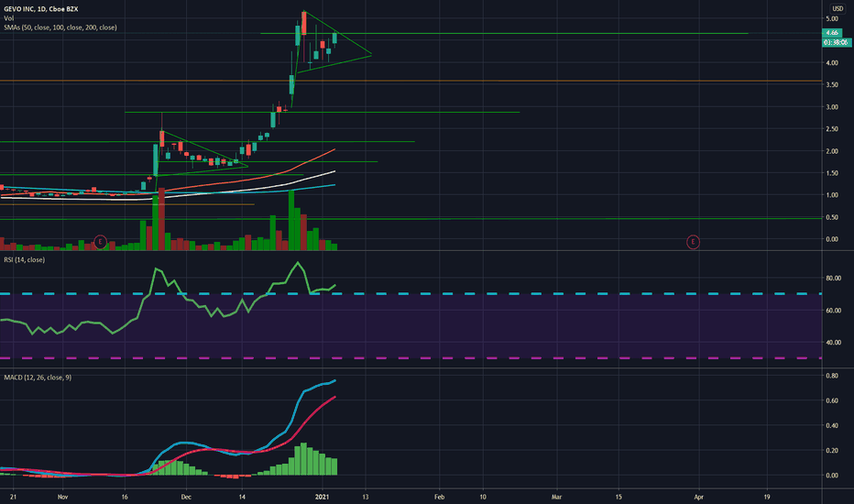Click the 0.60 level on the MACD axis

pos(832,400)
